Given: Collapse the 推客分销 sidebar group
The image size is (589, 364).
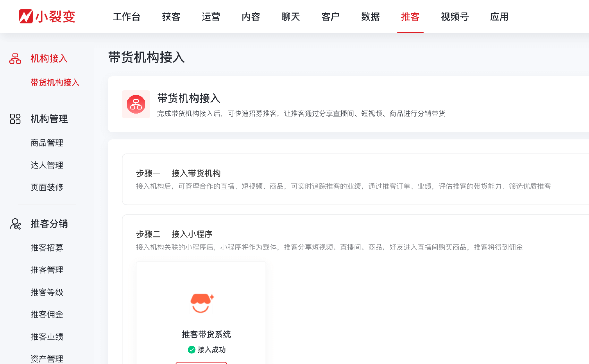Looking at the screenshot, I should (x=49, y=224).
